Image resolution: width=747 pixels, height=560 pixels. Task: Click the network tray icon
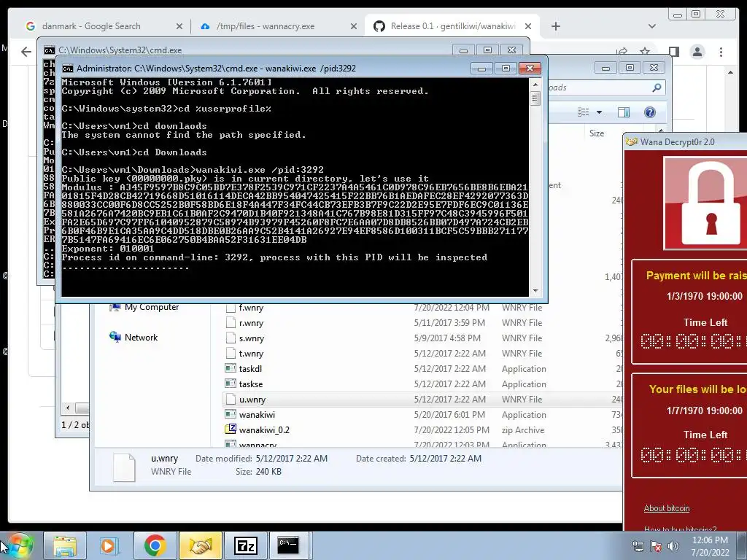pos(638,546)
